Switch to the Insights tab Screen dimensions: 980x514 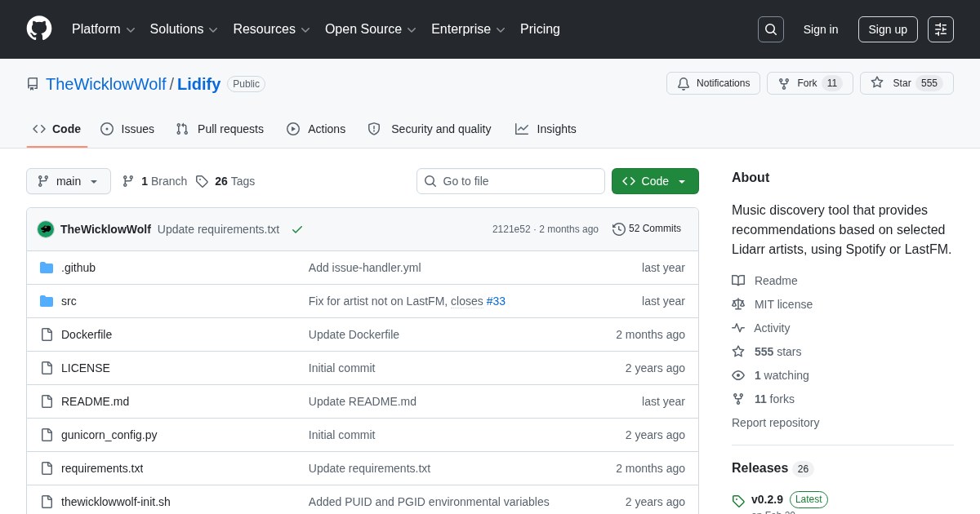546,129
